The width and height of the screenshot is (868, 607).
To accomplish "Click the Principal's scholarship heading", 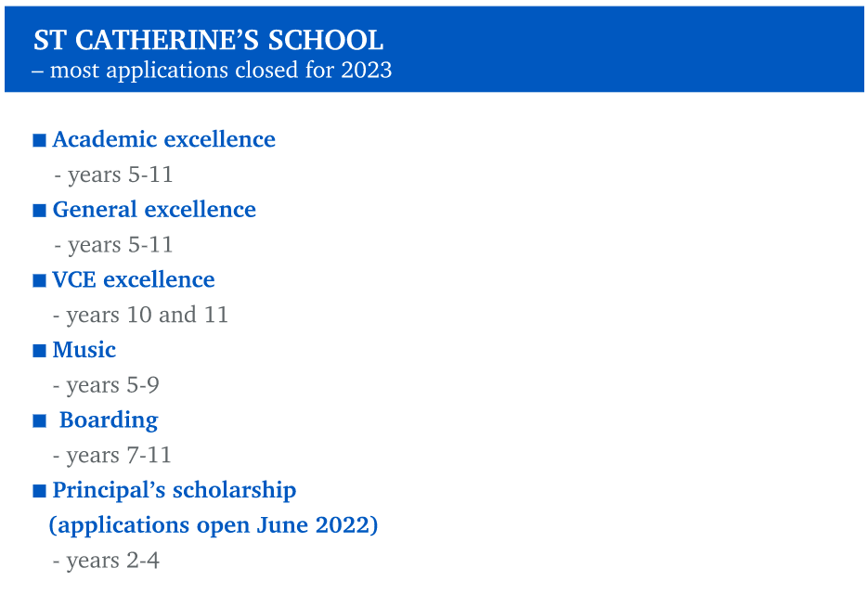I will [175, 491].
